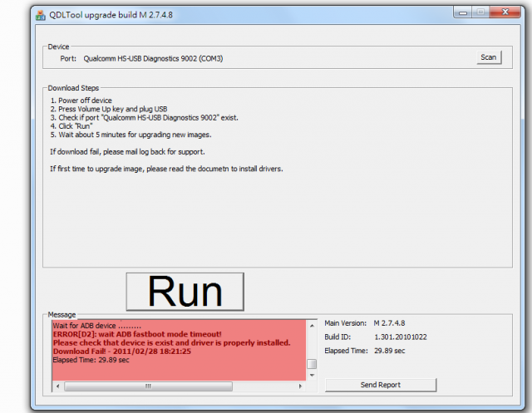Select the port text "Qualcomm HS-USB Diagnostics 9002 (COM3)"
The height and width of the screenshot is (413, 532).
click(x=153, y=59)
